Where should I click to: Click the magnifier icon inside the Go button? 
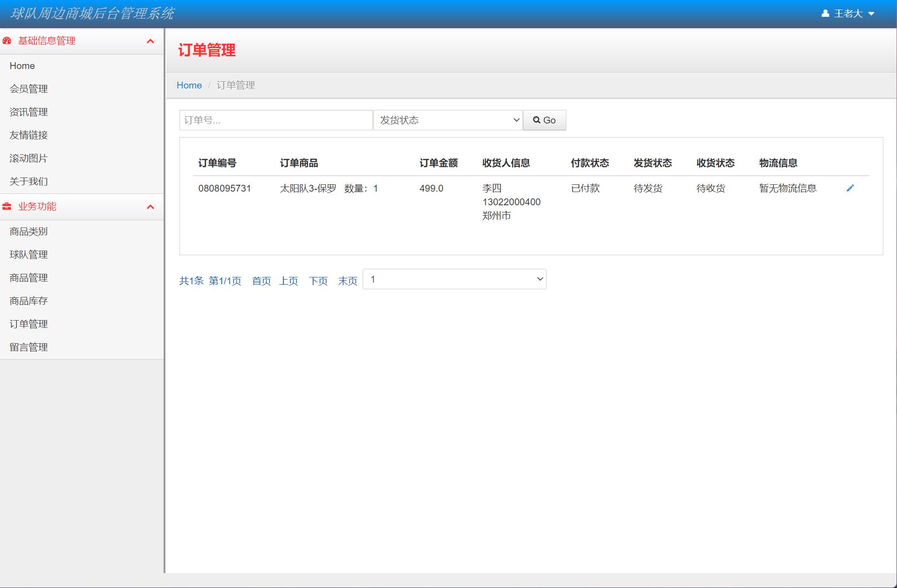pos(537,120)
